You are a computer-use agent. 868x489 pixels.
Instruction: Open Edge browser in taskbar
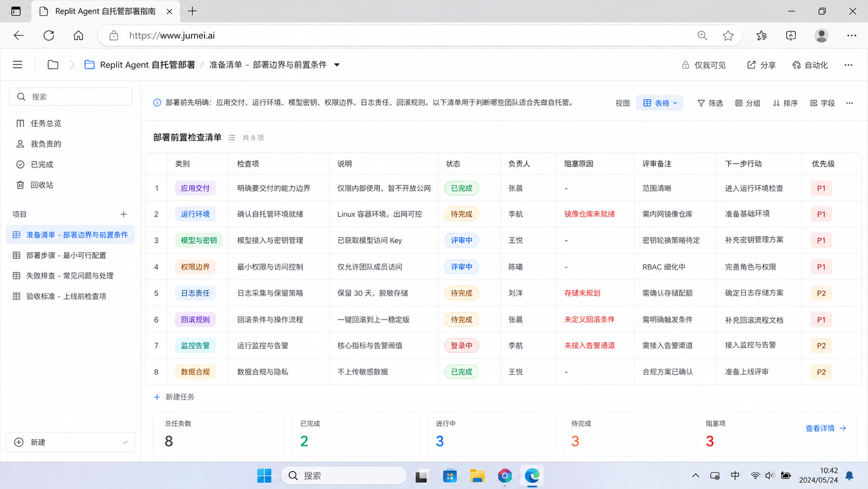coord(532,475)
